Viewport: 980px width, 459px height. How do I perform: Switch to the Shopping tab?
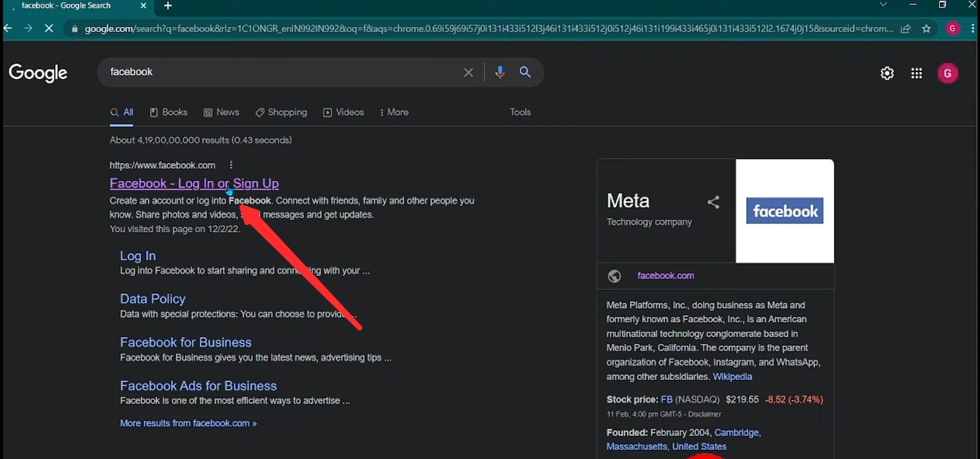click(281, 112)
